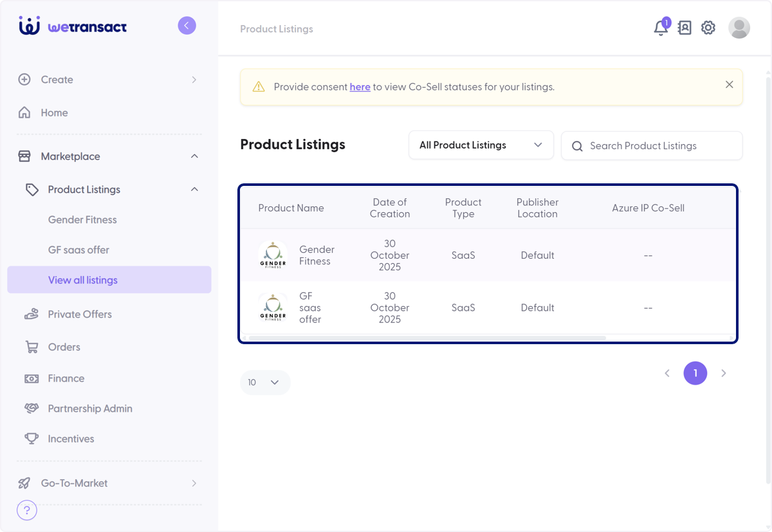Click the Private Offers hand icon

click(32, 315)
